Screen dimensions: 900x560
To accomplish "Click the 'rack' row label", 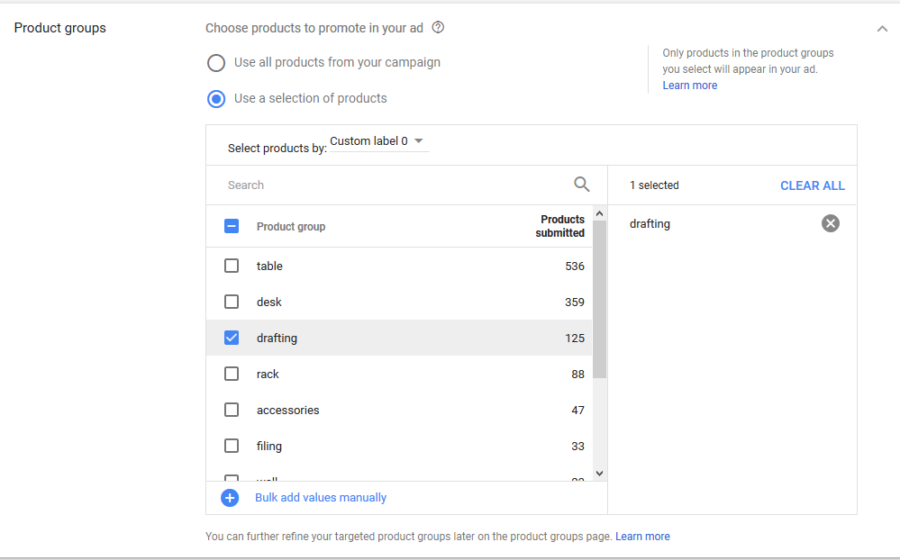I will click(267, 374).
